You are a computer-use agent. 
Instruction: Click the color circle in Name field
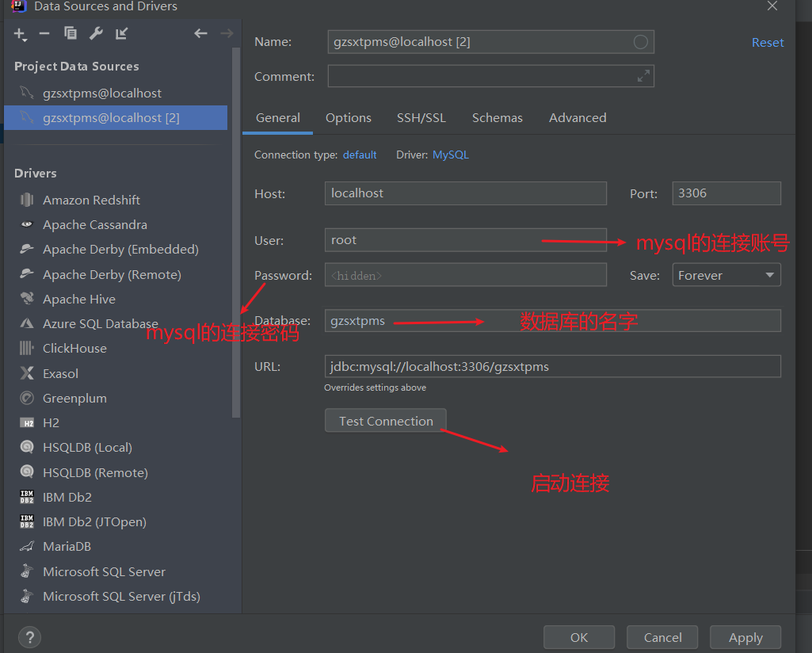[x=641, y=42]
